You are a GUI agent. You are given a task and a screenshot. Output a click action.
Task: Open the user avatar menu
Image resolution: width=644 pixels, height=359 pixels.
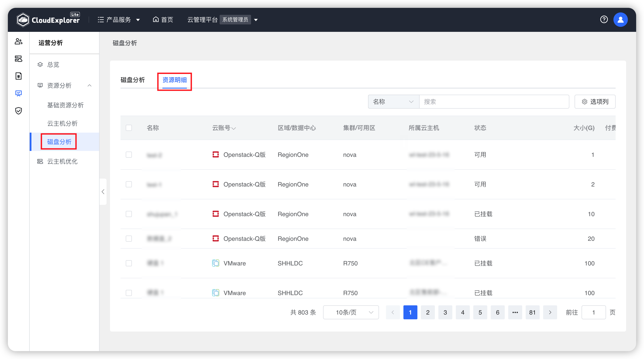620,19
